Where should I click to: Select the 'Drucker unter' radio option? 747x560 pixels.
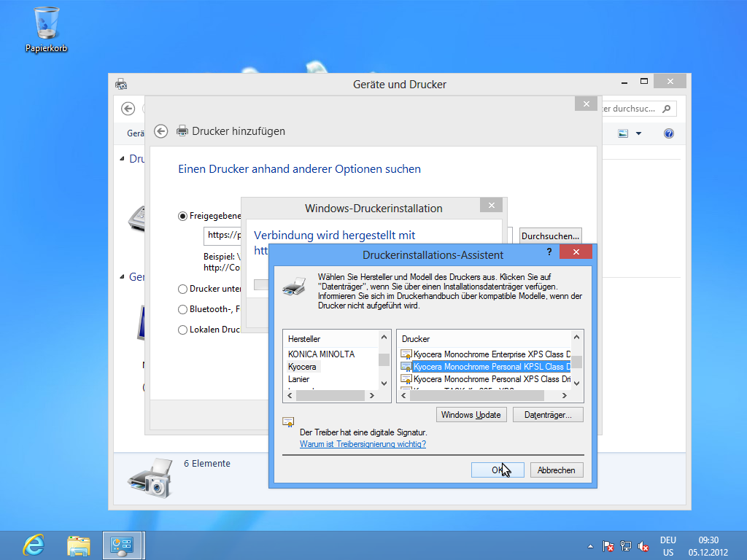tap(182, 289)
